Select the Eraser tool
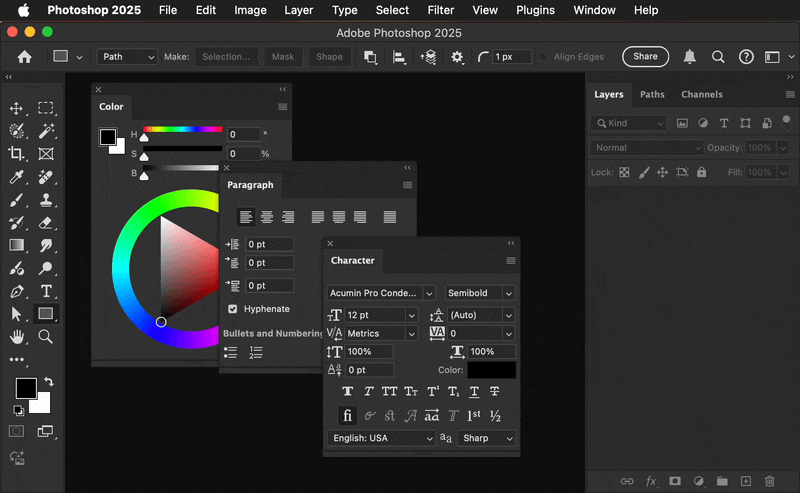 coord(45,223)
